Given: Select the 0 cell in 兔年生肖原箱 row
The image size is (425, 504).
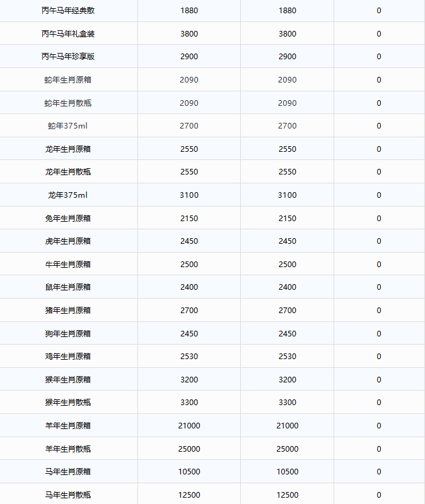Looking at the screenshot, I should pos(379,219).
